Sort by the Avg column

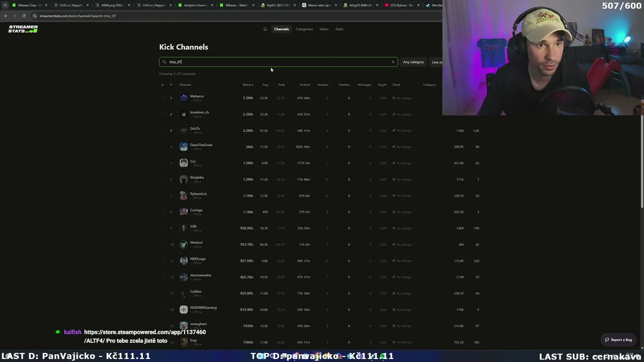(265, 84)
